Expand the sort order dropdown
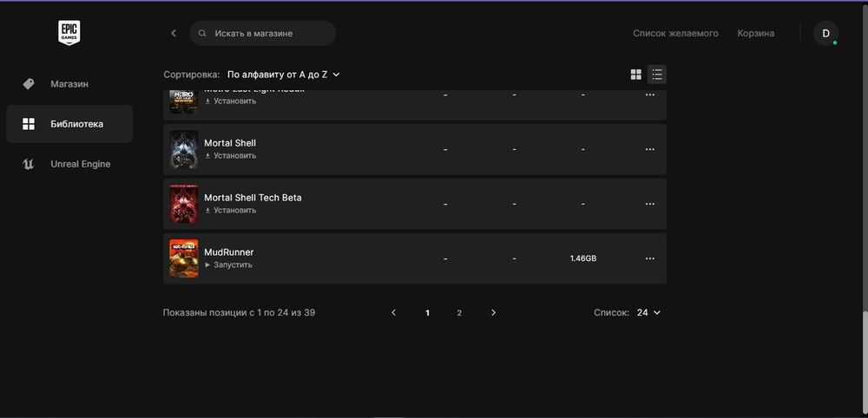Screen dimensions: 868x418 tap(284, 75)
